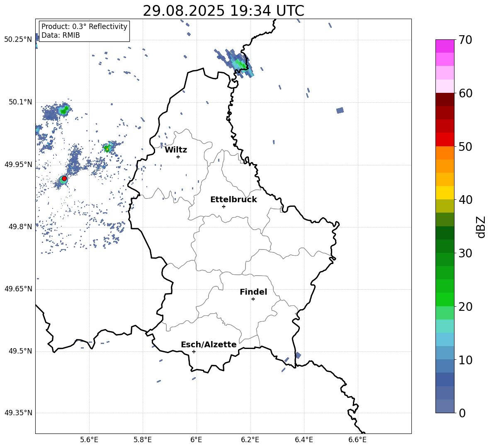
Task: Click the Wiltz cross marker
Action: [x=178, y=157]
